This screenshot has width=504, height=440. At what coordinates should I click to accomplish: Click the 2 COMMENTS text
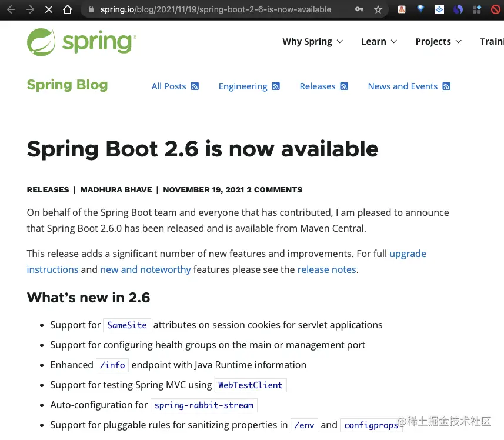point(275,189)
